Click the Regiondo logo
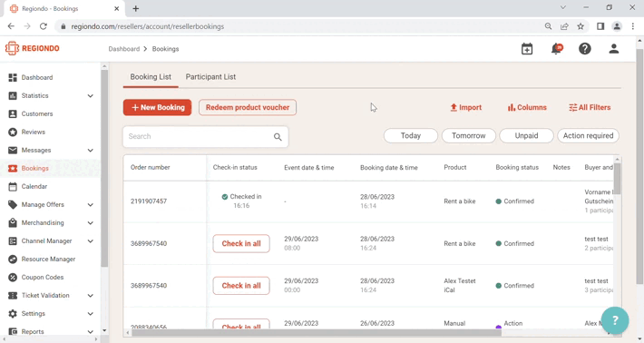Viewport: 644px width, 343px height. 33,48
